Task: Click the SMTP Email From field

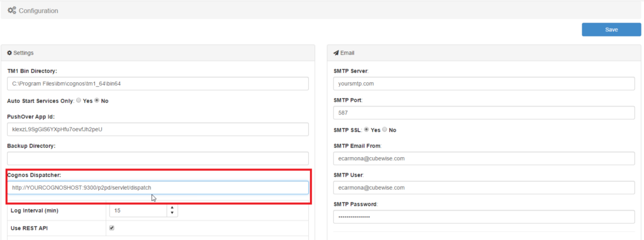Action: 484,158
